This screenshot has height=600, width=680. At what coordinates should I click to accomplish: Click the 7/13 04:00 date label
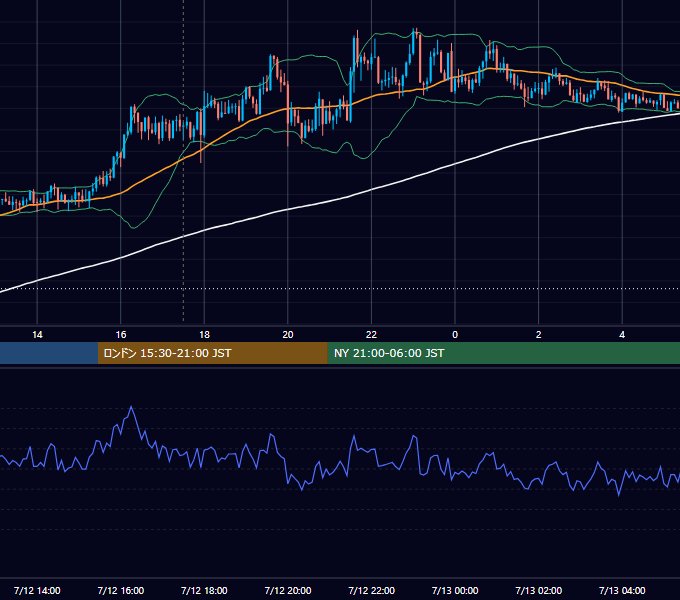pyautogui.click(x=622, y=590)
